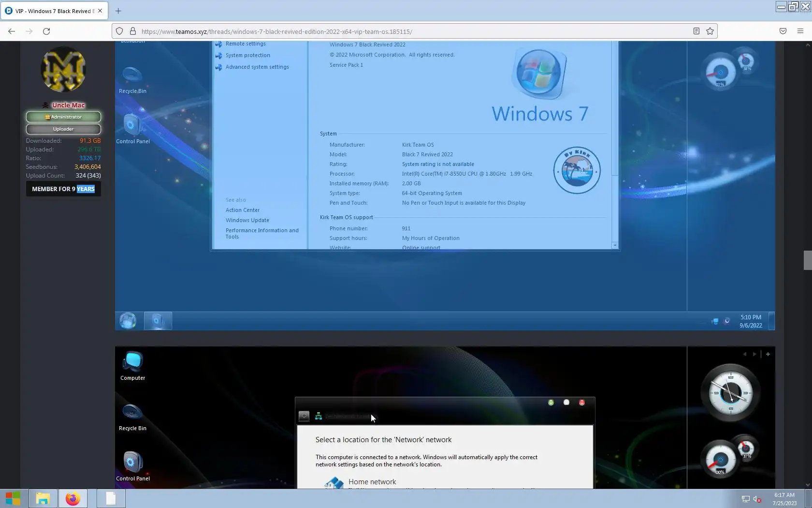Viewport: 812px width, 508px height.
Task: Click the MEMBER FOR 9 YEARS banner
Action: click(63, 189)
